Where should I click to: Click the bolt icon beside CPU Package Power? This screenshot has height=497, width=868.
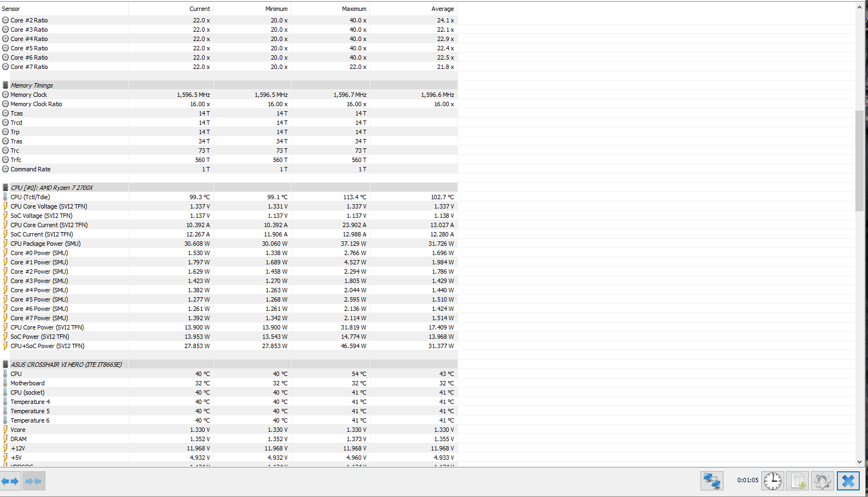[x=5, y=244]
